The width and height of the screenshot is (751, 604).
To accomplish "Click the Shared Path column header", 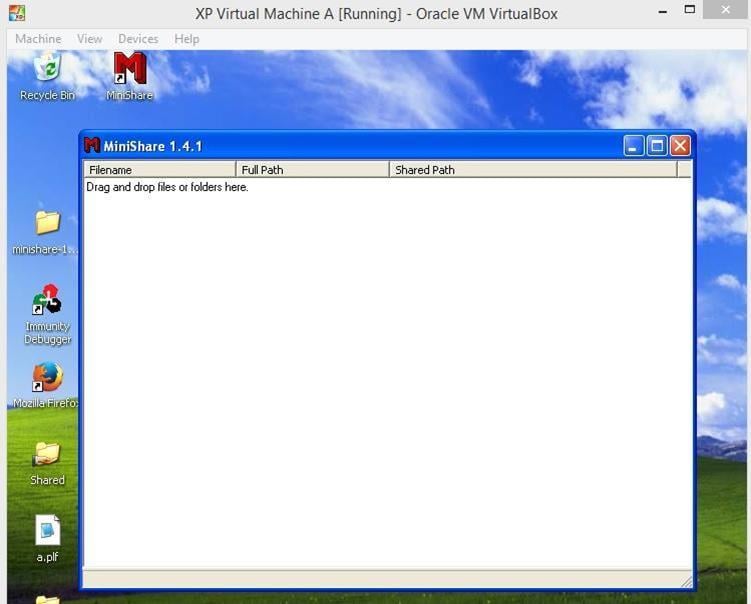I will tap(534, 170).
